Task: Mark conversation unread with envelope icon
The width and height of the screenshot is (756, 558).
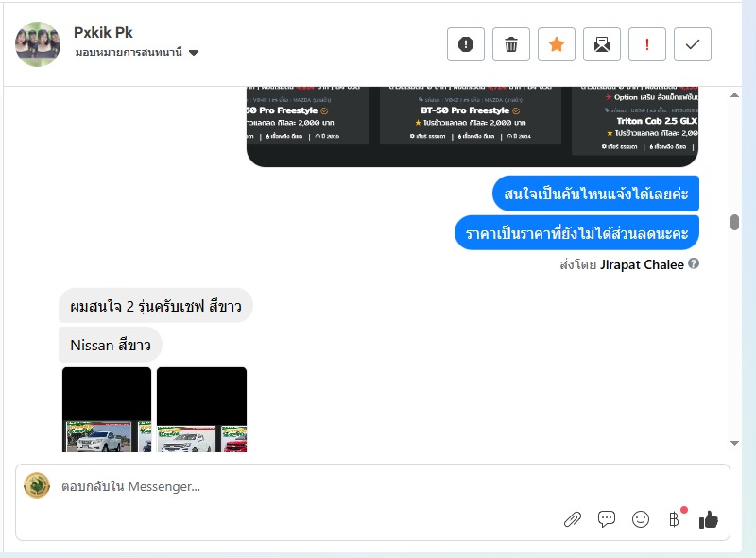Action: pyautogui.click(x=601, y=44)
